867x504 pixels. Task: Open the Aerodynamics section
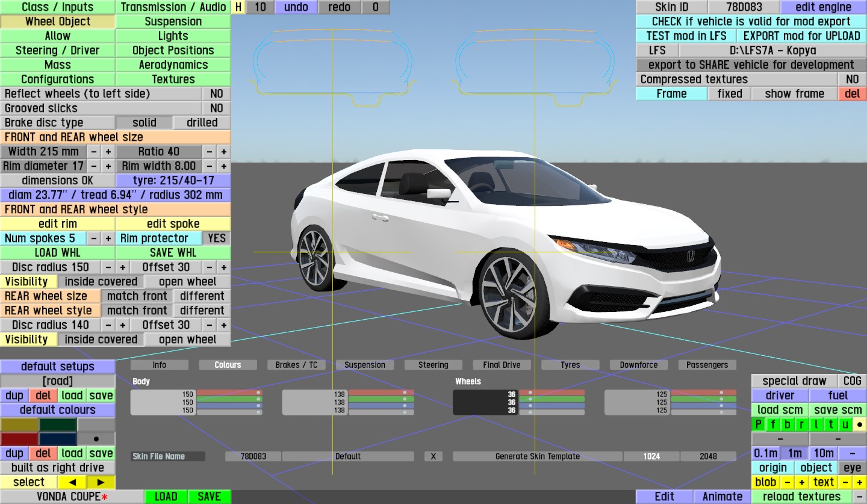(x=173, y=65)
